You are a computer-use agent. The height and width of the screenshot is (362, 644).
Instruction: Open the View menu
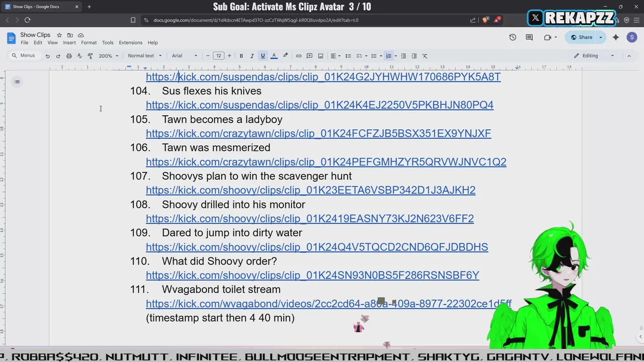(x=52, y=43)
